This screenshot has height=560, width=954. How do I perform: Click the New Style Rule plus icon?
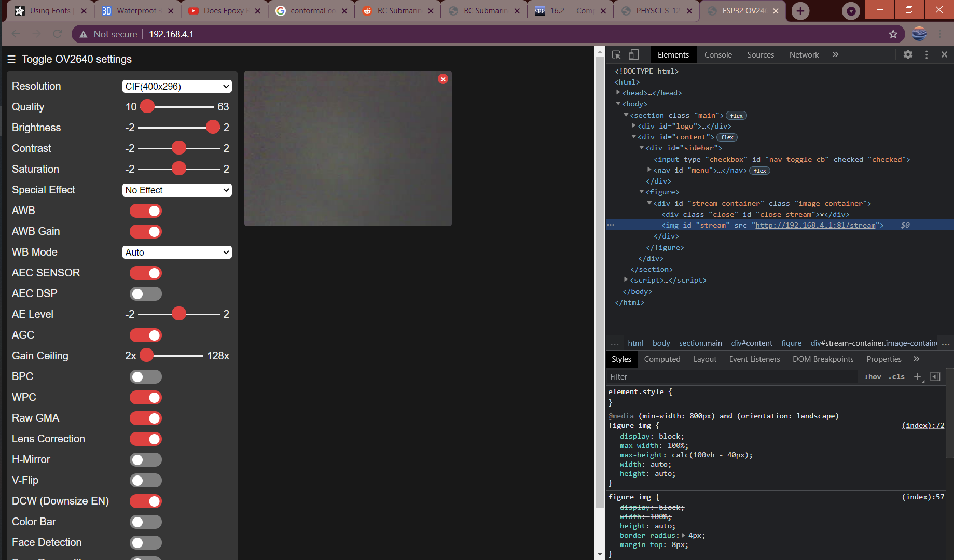[x=918, y=377]
